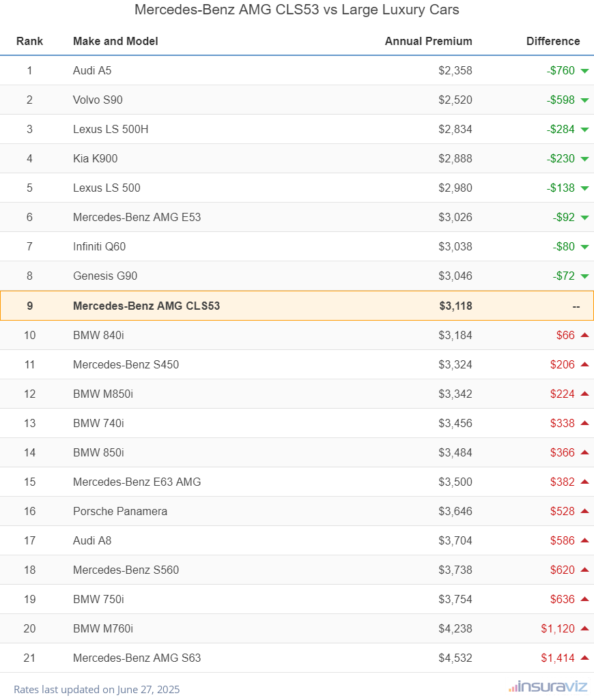594x700 pixels.
Task: Click the red arrow in Porsche Panamera row
Action: tap(584, 511)
